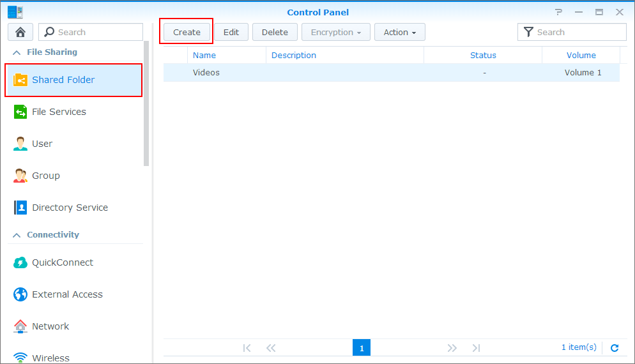The height and width of the screenshot is (364, 635).
Task: Open QuickConnect icon
Action: (20, 262)
